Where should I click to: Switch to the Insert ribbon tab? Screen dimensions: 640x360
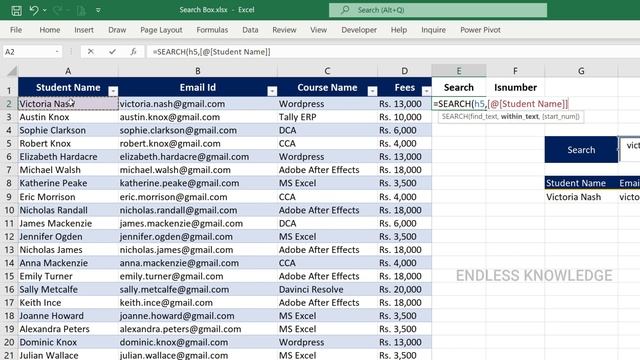pyautogui.click(x=84, y=30)
